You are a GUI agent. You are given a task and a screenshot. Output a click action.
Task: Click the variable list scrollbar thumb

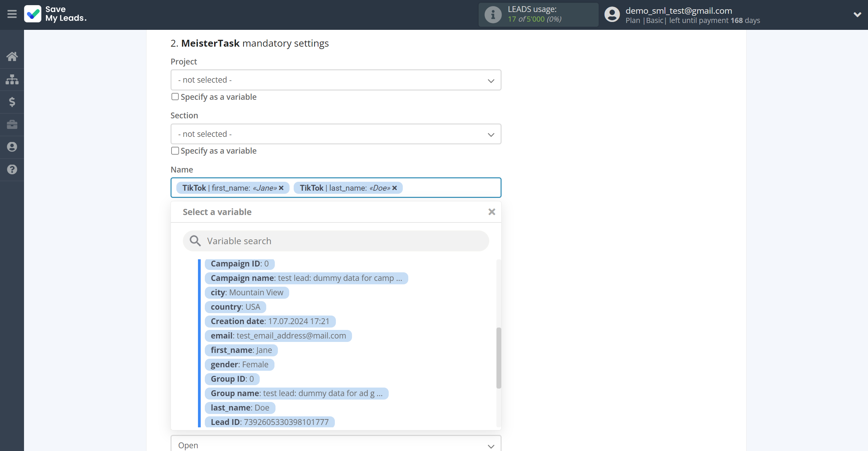click(x=498, y=358)
